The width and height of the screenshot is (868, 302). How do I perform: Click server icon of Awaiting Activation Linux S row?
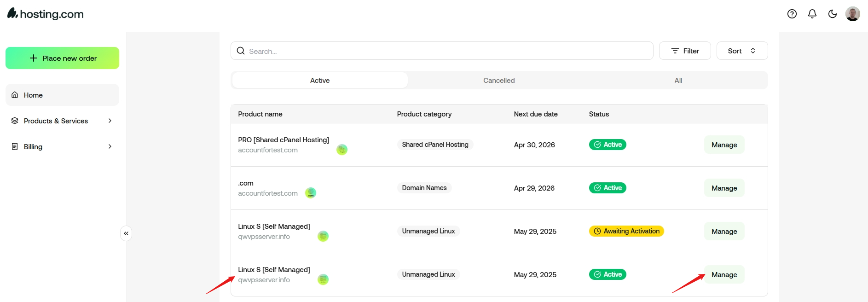tap(323, 236)
